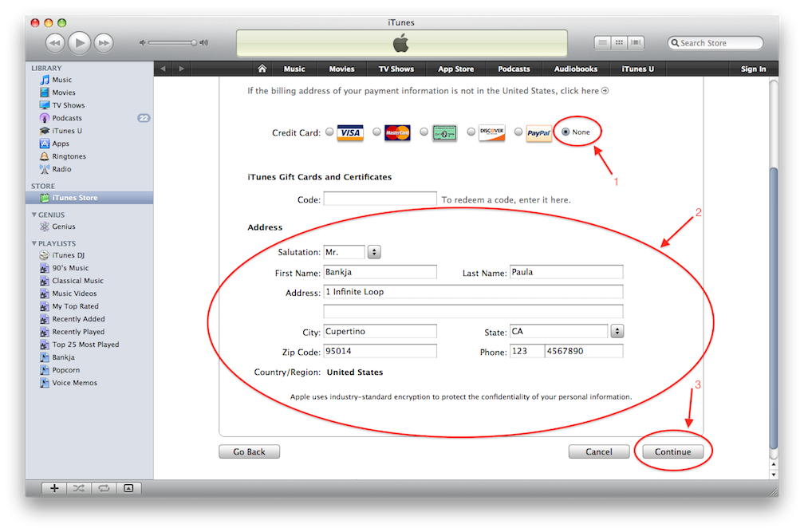Select TV Shows in the sidebar
This screenshot has width=804, height=532.
coord(89,105)
